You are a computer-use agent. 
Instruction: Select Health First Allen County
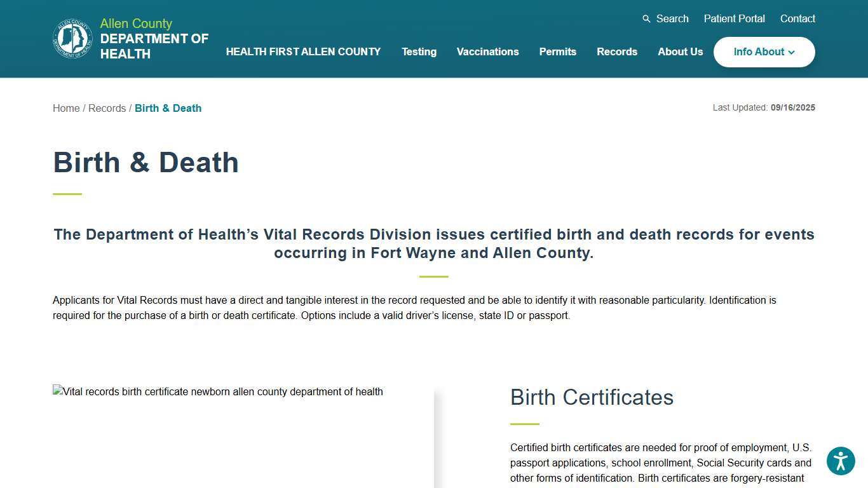(x=303, y=52)
